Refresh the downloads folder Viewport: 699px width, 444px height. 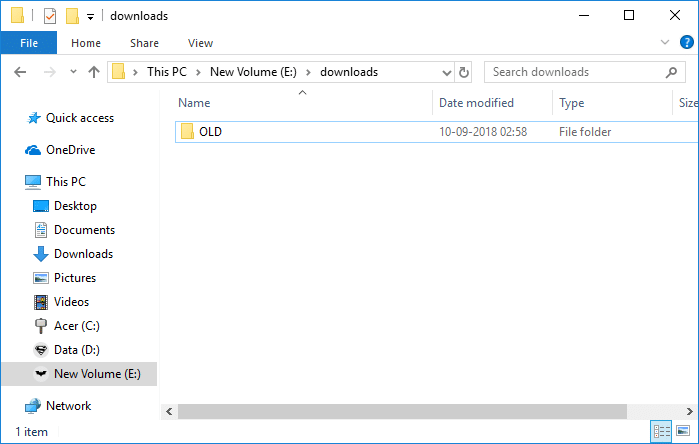coord(464,72)
